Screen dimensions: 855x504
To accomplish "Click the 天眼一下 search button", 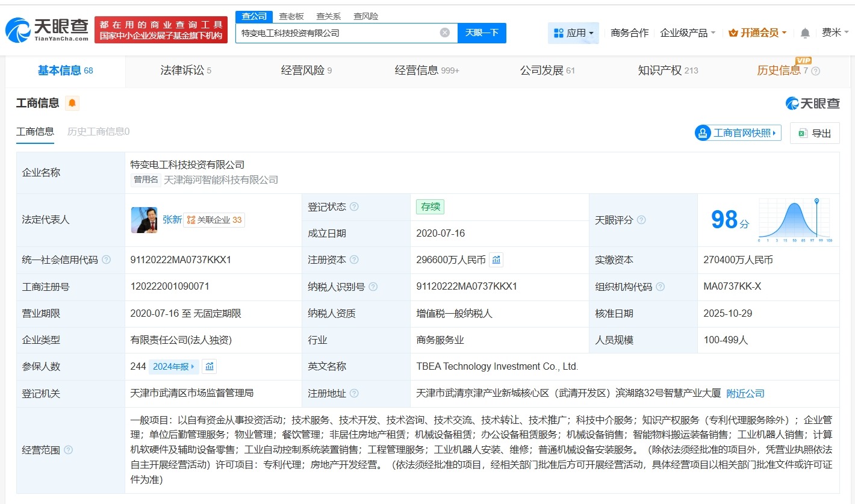I will [x=482, y=33].
